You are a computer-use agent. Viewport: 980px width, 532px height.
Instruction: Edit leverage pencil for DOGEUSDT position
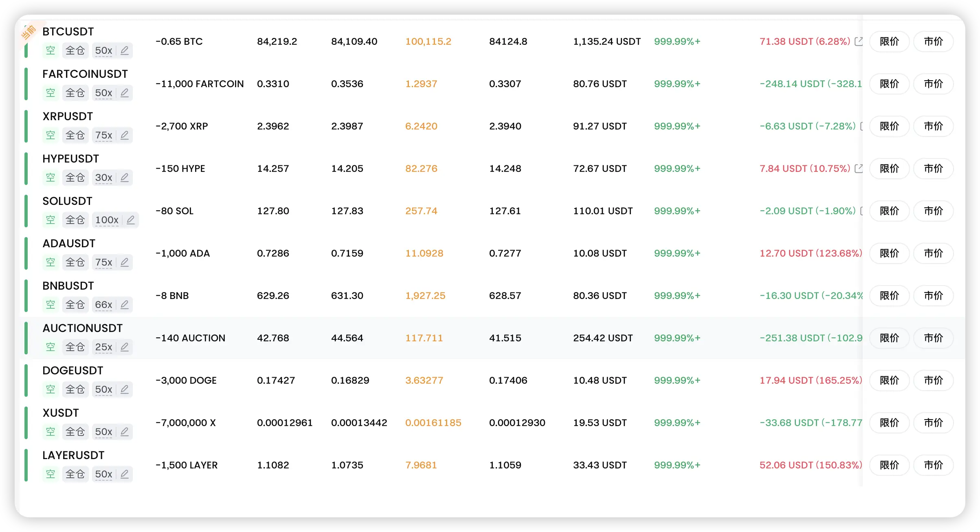(x=125, y=389)
